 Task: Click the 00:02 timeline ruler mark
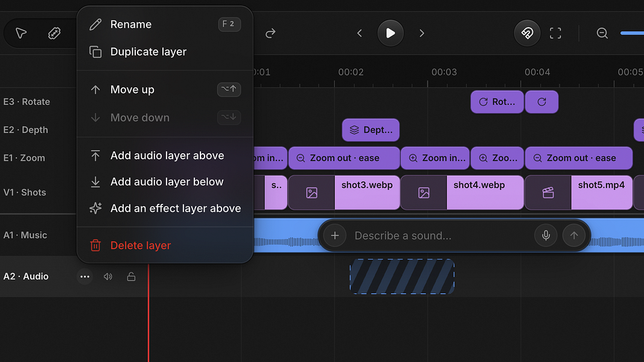(351, 72)
